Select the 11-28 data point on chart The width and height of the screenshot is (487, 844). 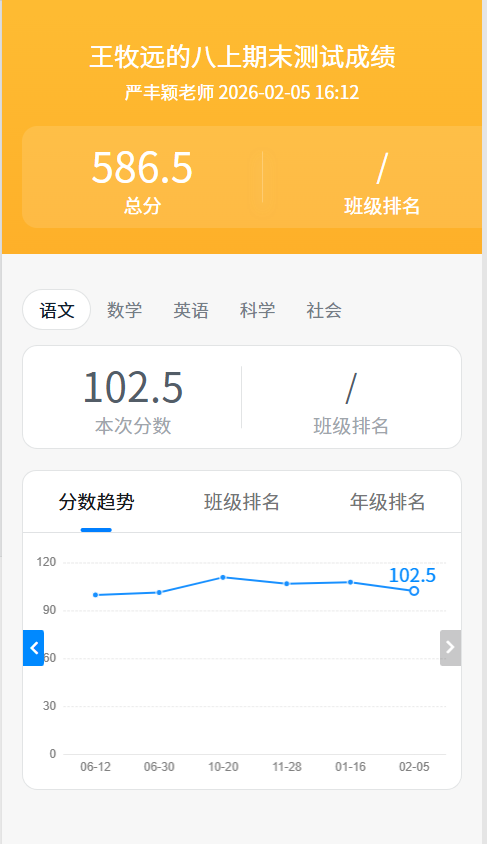tap(287, 584)
